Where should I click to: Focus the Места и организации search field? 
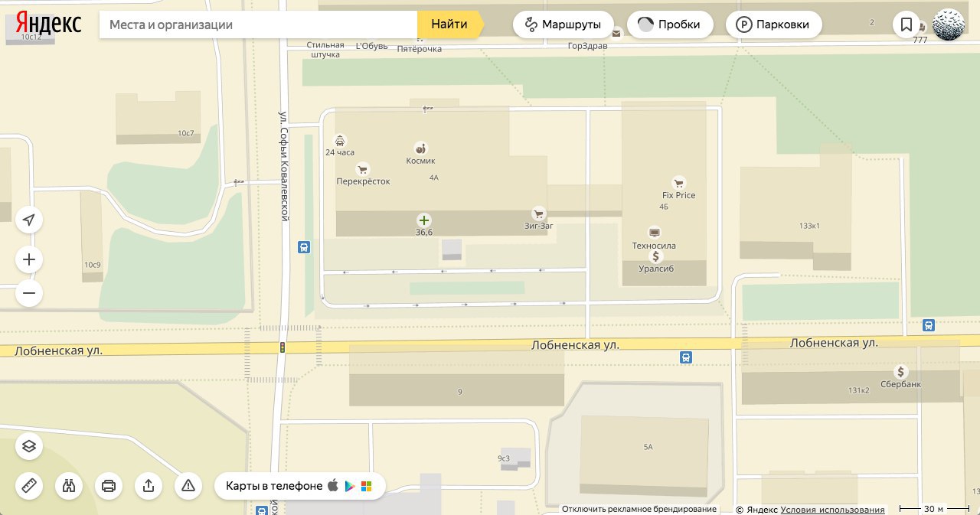(x=258, y=24)
